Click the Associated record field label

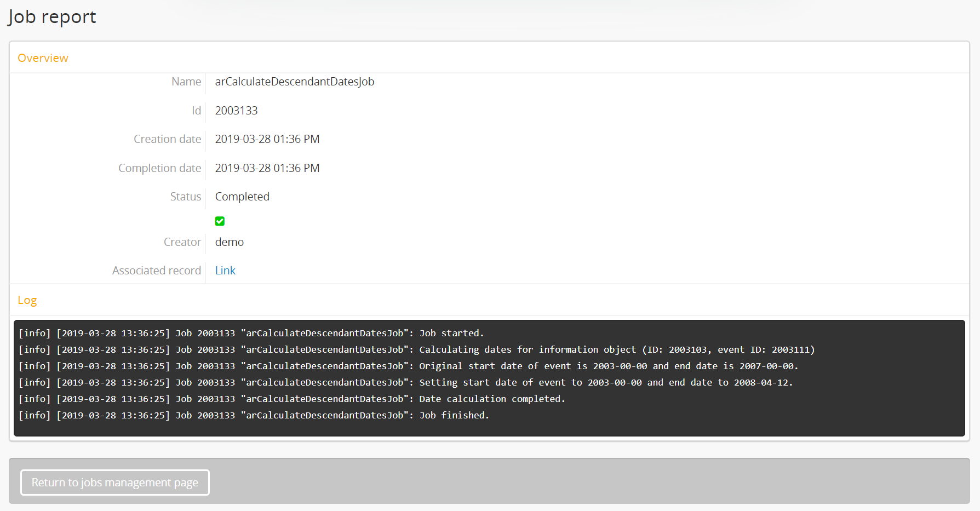(x=157, y=271)
